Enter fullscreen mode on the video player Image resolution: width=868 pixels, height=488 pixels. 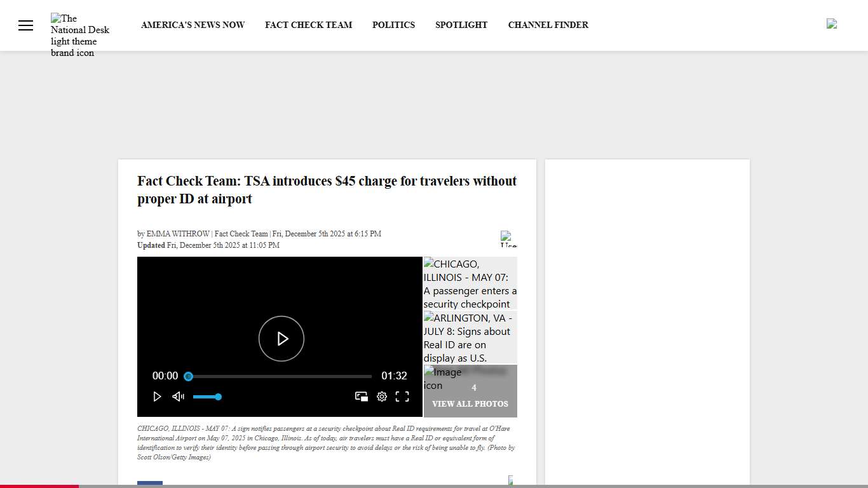402,396
